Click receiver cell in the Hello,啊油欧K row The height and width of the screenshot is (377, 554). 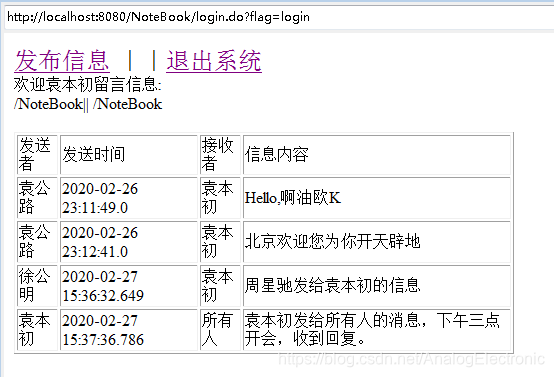click(220, 198)
